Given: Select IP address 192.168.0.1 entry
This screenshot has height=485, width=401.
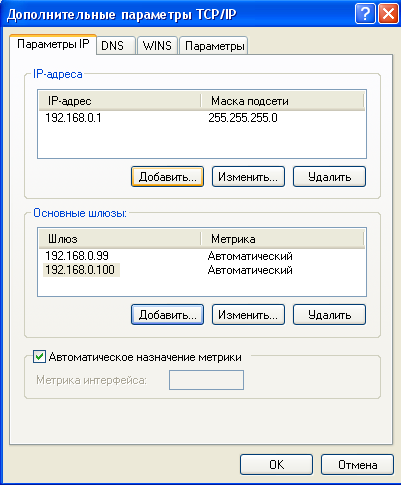Looking at the screenshot, I should click(x=202, y=118).
